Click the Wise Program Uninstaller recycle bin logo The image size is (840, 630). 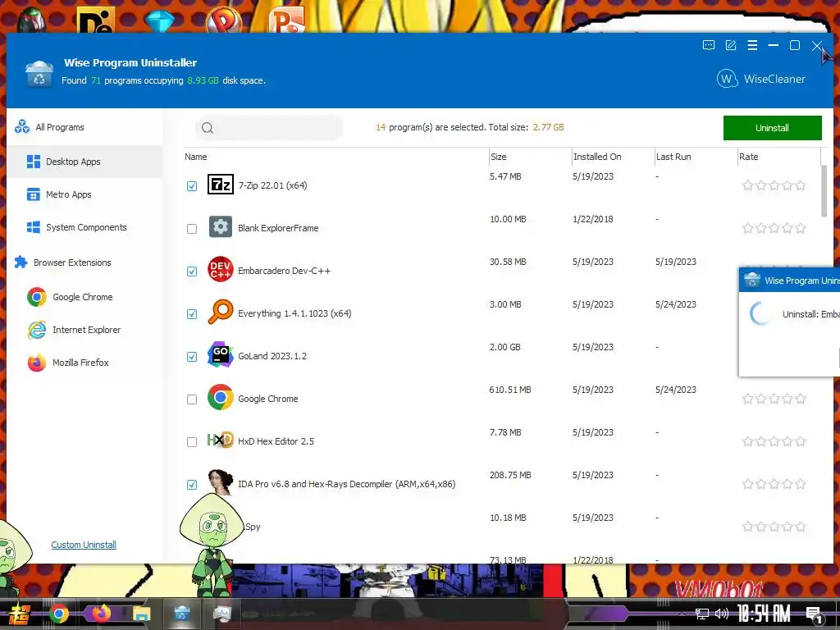pos(39,74)
